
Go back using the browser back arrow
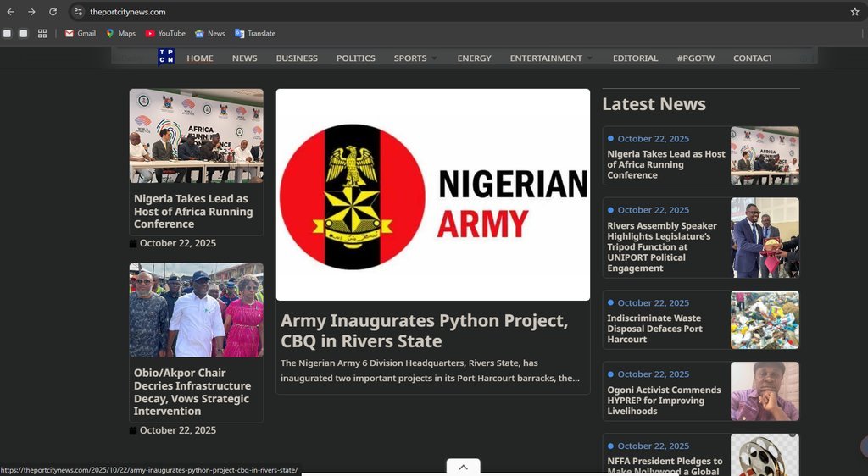(10, 12)
